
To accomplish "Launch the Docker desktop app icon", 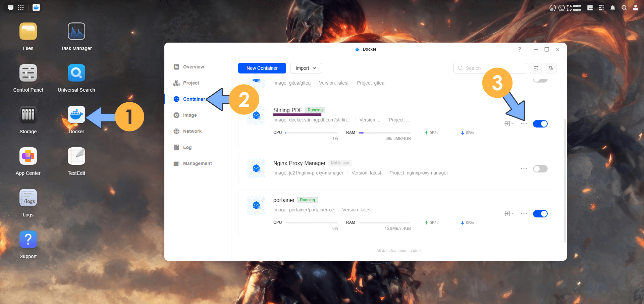I will point(76,115).
